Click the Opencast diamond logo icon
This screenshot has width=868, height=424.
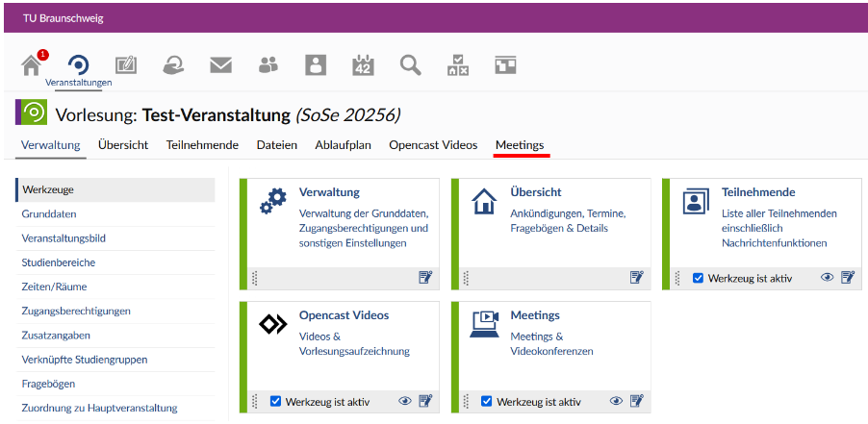(x=273, y=324)
